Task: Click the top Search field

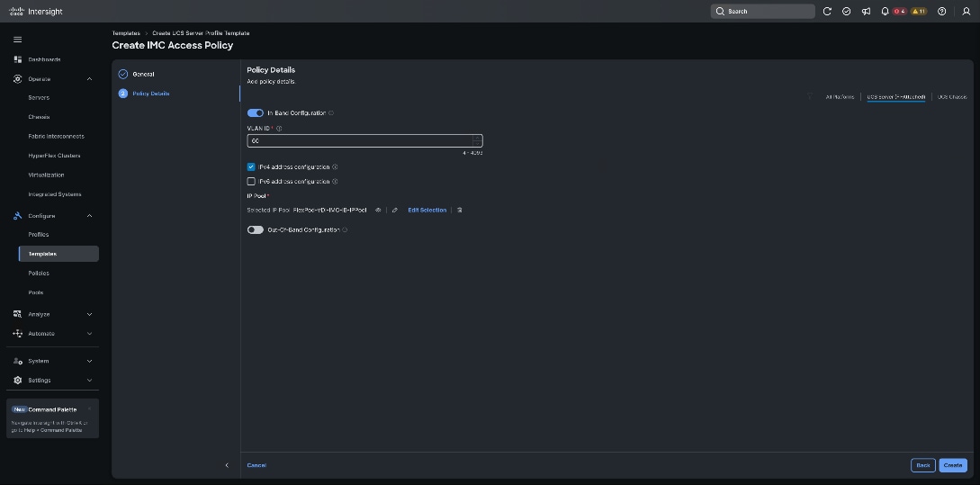Action: pyautogui.click(x=762, y=12)
